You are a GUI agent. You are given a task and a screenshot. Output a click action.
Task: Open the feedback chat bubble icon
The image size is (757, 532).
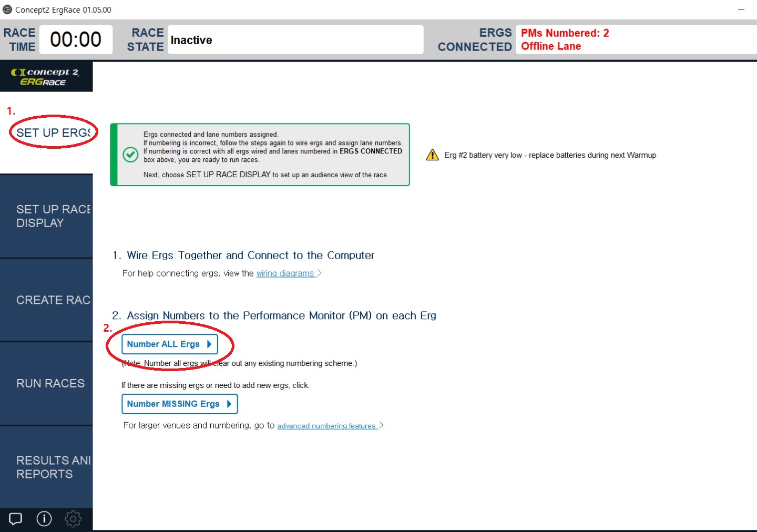pyautogui.click(x=16, y=519)
